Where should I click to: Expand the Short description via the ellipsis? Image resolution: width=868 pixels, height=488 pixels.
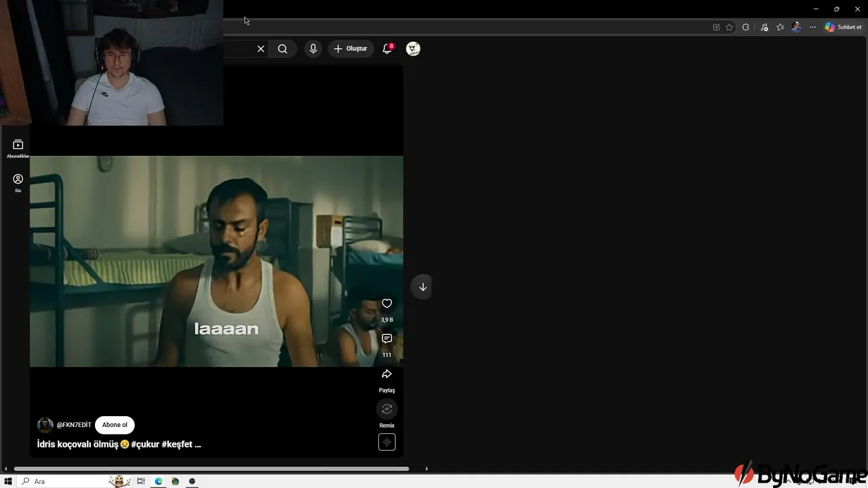pos(197,445)
